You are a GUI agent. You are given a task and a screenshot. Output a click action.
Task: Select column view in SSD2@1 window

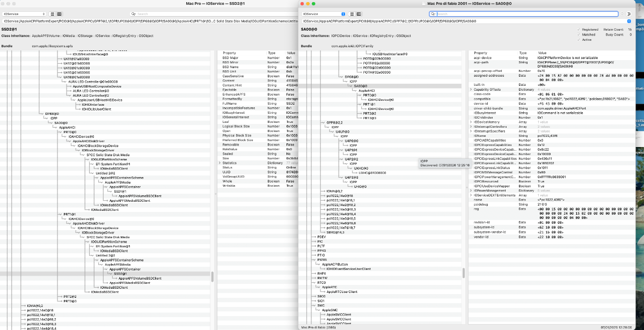pyautogui.click(x=58, y=13)
